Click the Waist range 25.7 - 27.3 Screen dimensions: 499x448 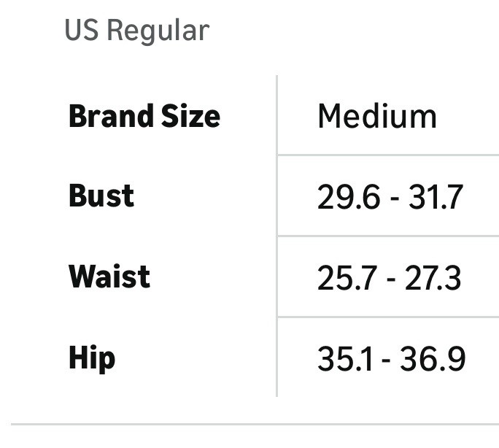pos(389,278)
